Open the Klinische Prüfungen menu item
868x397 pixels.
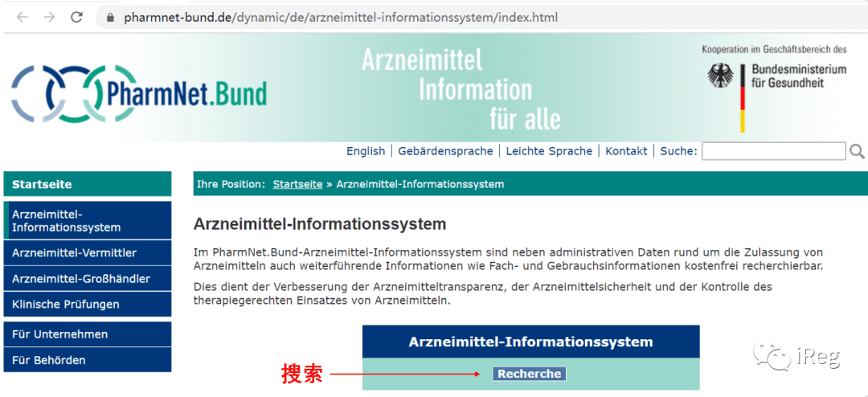coord(88,304)
